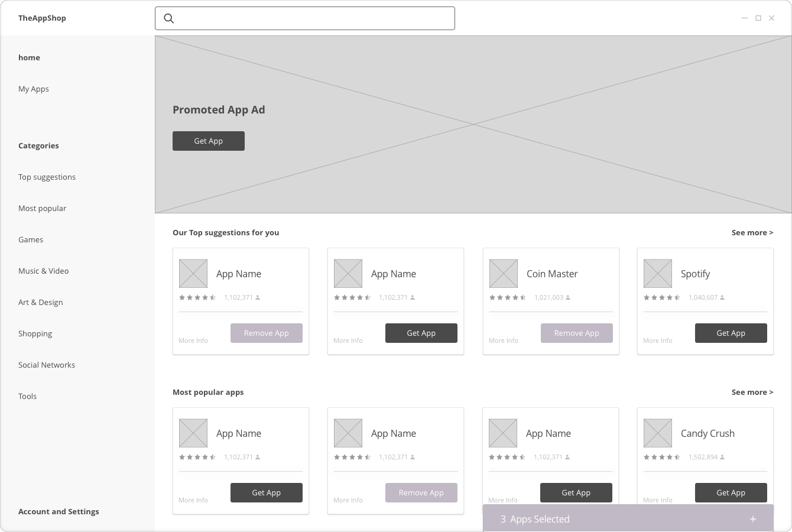This screenshot has height=532, width=792.
Task: Click the Spotify app thumbnail icon
Action: pos(657,274)
